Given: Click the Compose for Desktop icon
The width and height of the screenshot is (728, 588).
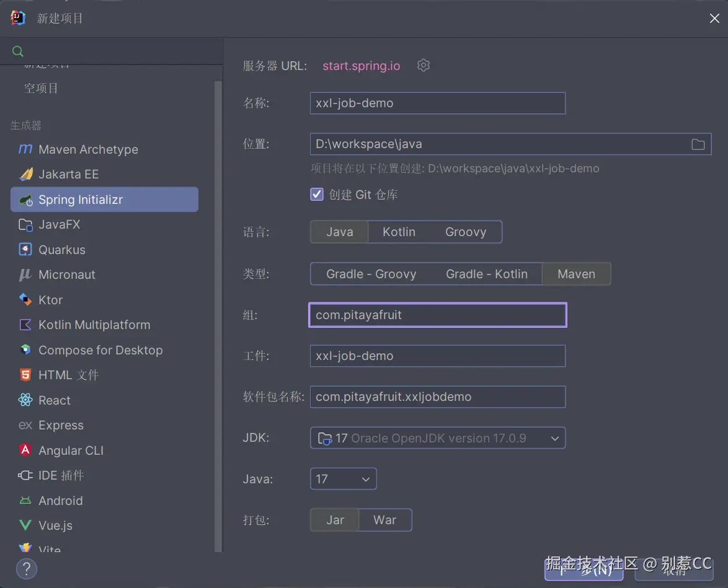Looking at the screenshot, I should click(x=25, y=349).
